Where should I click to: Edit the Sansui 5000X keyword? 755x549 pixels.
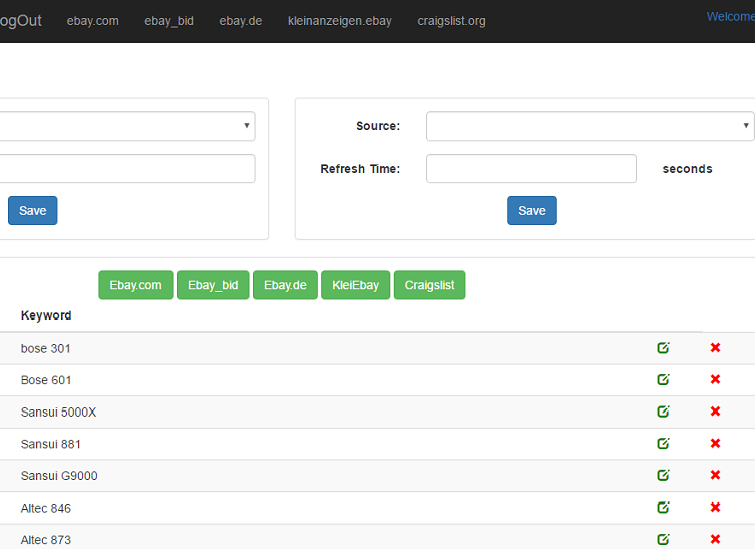(x=664, y=412)
